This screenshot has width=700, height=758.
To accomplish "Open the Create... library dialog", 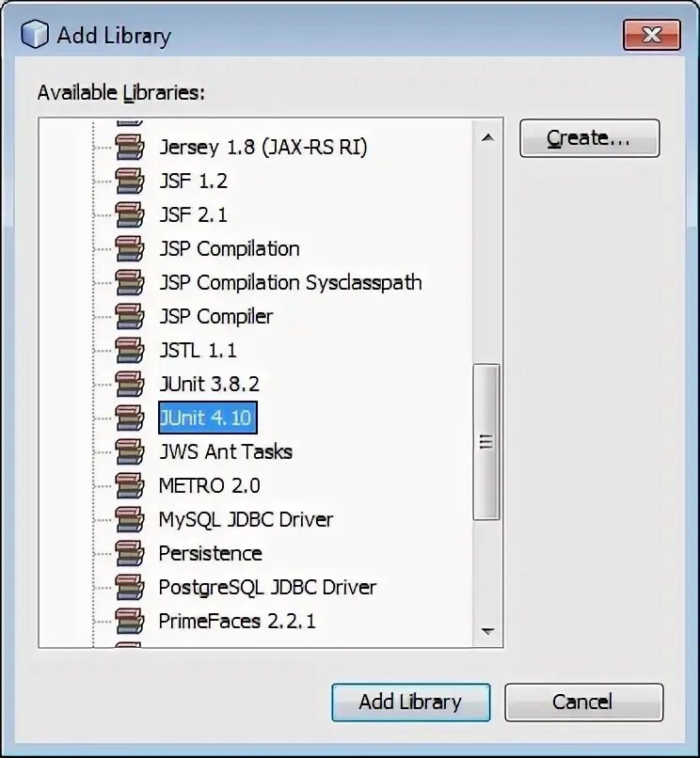I will [x=589, y=138].
